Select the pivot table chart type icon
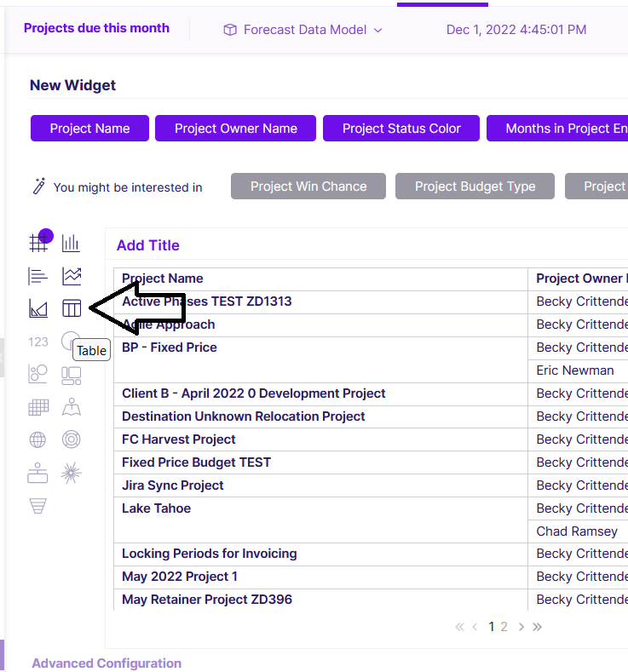 click(38, 243)
